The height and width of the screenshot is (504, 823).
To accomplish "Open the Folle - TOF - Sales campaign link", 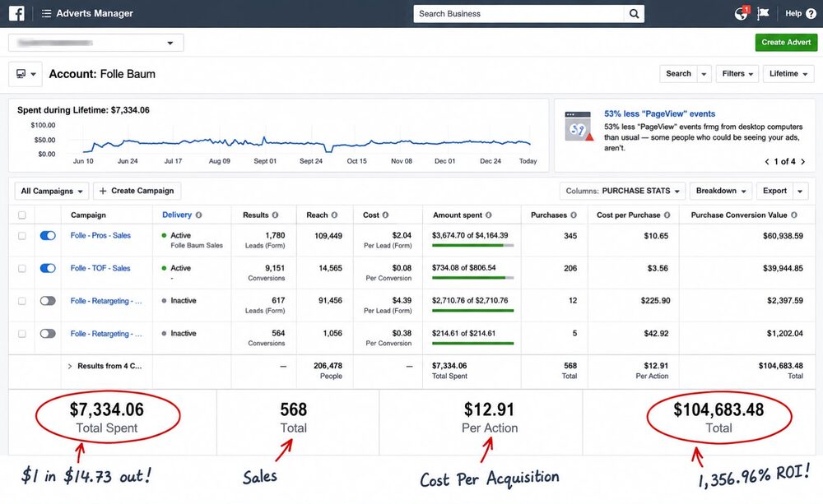I will click(x=100, y=268).
